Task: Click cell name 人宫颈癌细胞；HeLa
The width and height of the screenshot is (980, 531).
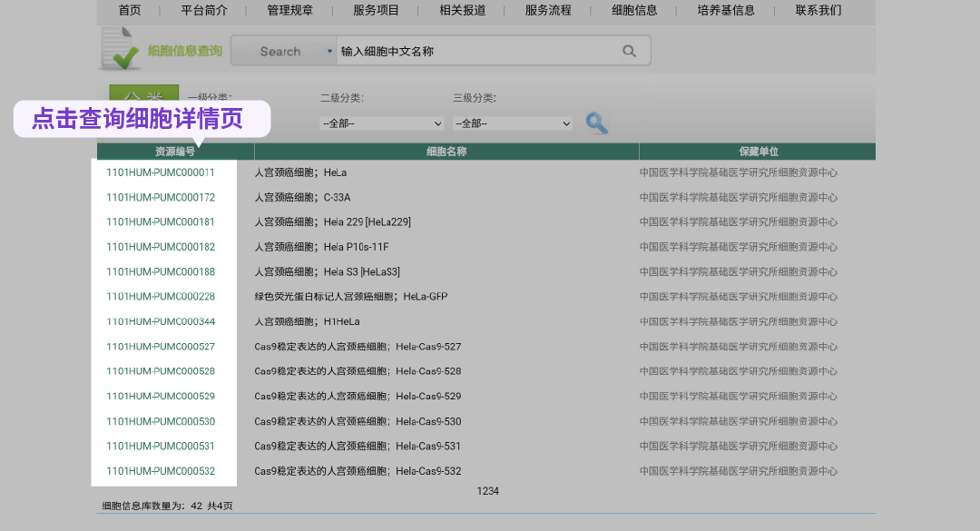Action: (x=300, y=172)
